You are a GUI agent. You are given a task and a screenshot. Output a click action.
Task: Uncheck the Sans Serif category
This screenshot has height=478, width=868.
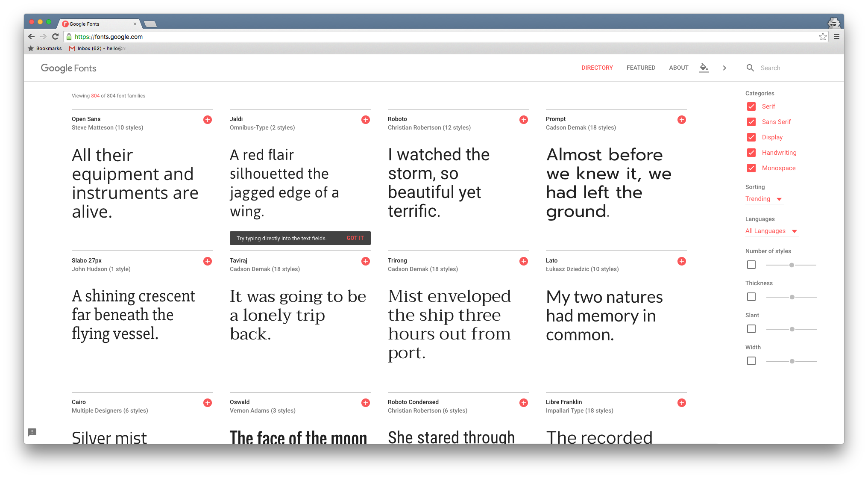point(751,122)
